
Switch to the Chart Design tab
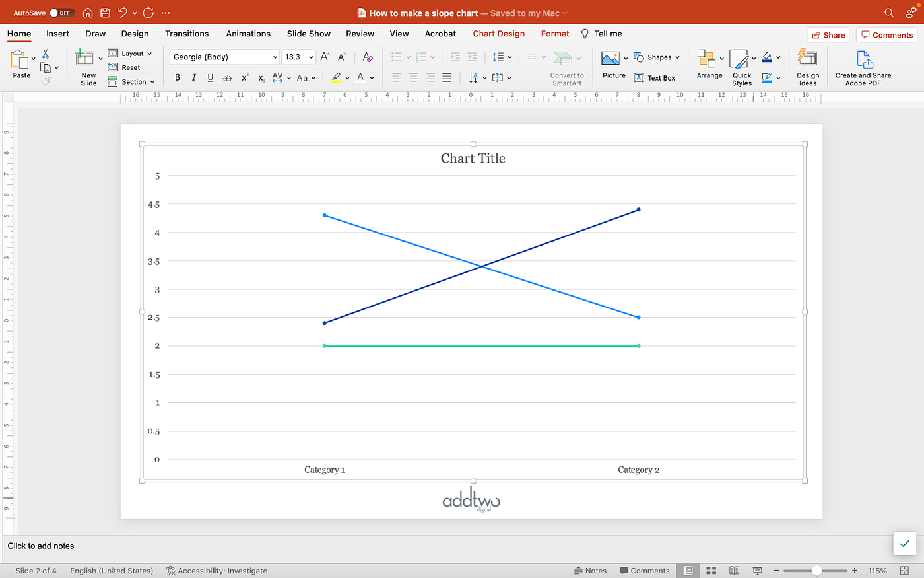pyautogui.click(x=498, y=34)
